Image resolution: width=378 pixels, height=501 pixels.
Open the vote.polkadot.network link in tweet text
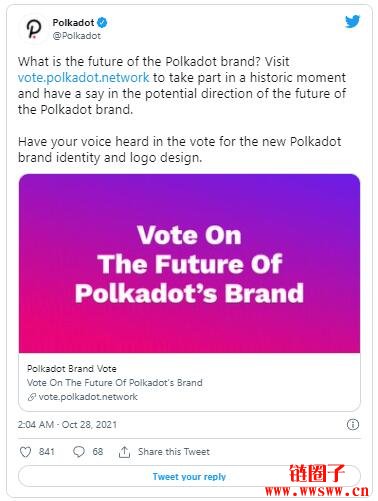83,78
